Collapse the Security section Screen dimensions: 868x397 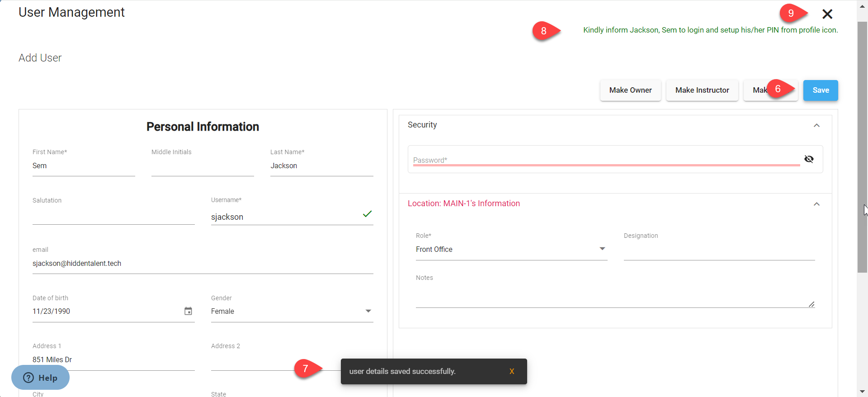(x=816, y=125)
